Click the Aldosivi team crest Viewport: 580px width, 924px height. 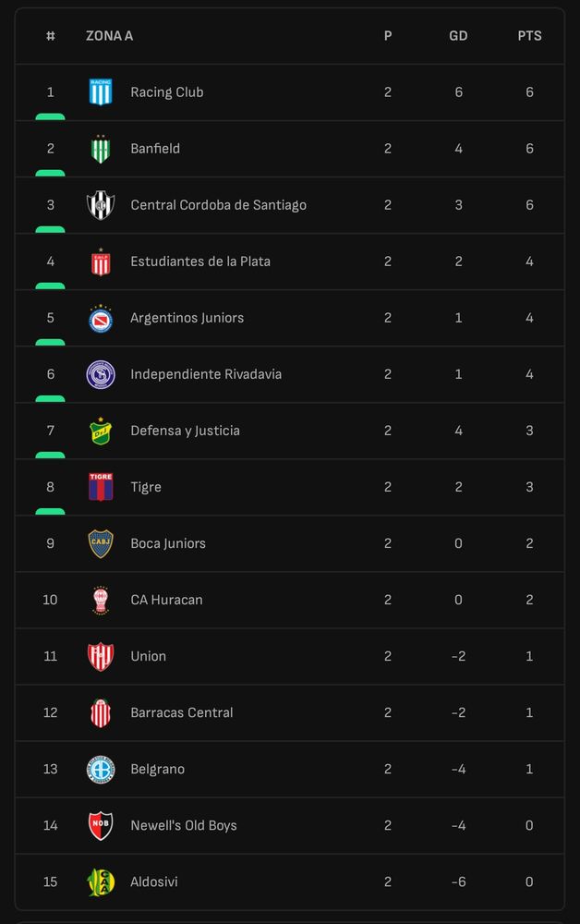tap(101, 881)
